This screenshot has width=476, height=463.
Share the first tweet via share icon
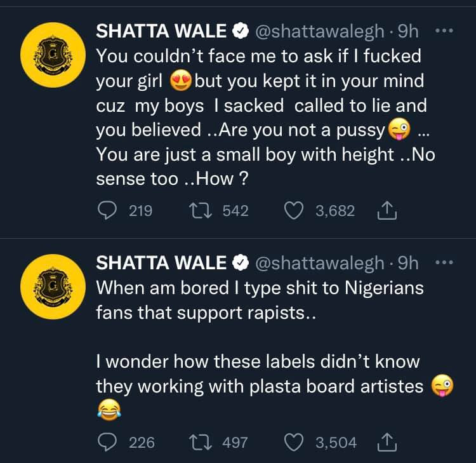[387, 210]
